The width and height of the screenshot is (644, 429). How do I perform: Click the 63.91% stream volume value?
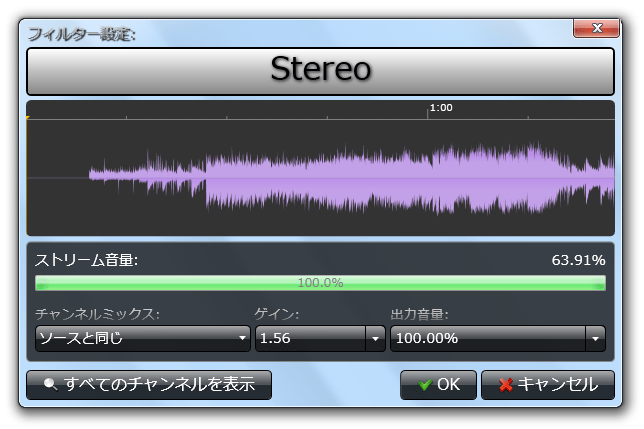click(578, 260)
